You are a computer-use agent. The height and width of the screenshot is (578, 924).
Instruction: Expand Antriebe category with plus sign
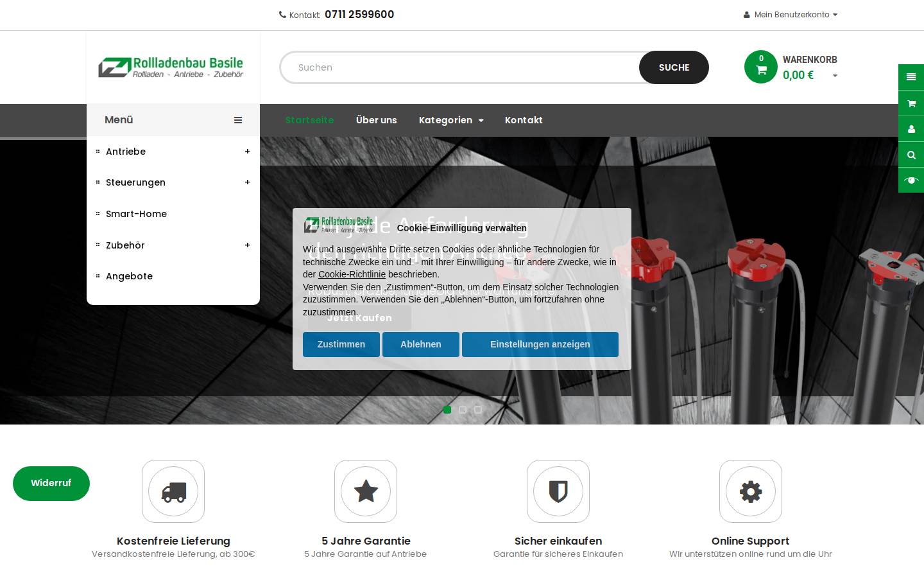(247, 152)
